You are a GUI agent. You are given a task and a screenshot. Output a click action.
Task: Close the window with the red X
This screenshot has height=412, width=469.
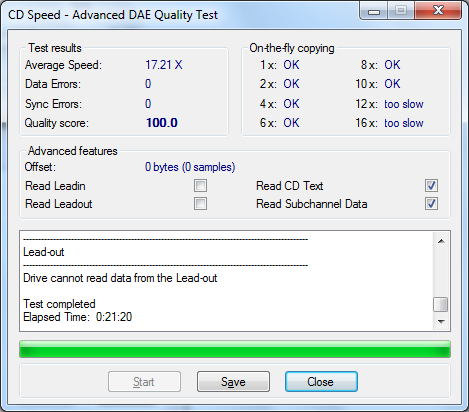pos(438,11)
